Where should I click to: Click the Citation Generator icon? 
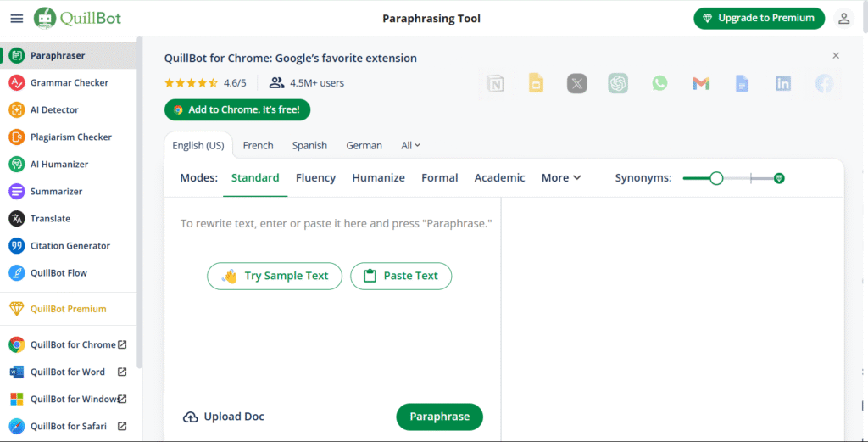[x=17, y=245]
